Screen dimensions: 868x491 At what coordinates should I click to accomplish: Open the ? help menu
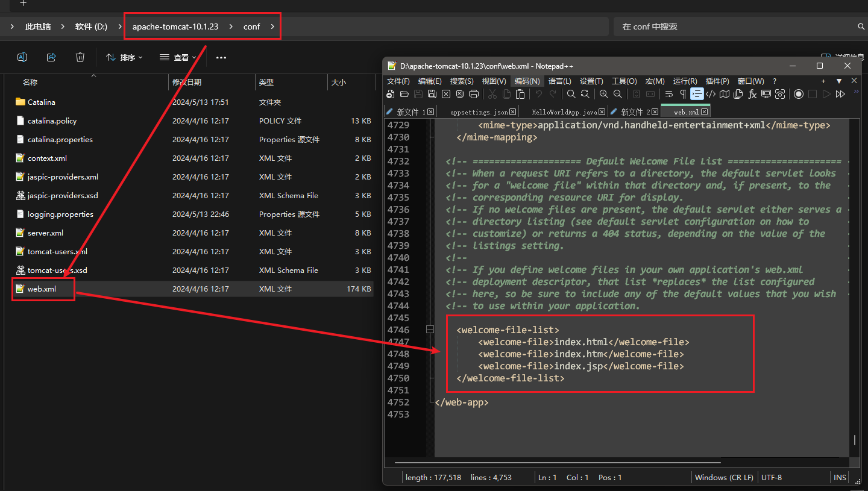pos(775,81)
